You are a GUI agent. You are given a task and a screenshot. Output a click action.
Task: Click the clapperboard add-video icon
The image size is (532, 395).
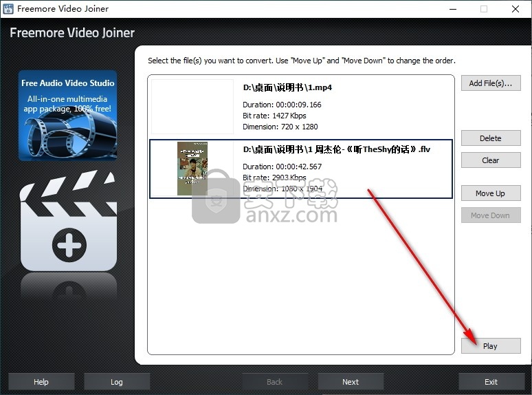coord(69,221)
